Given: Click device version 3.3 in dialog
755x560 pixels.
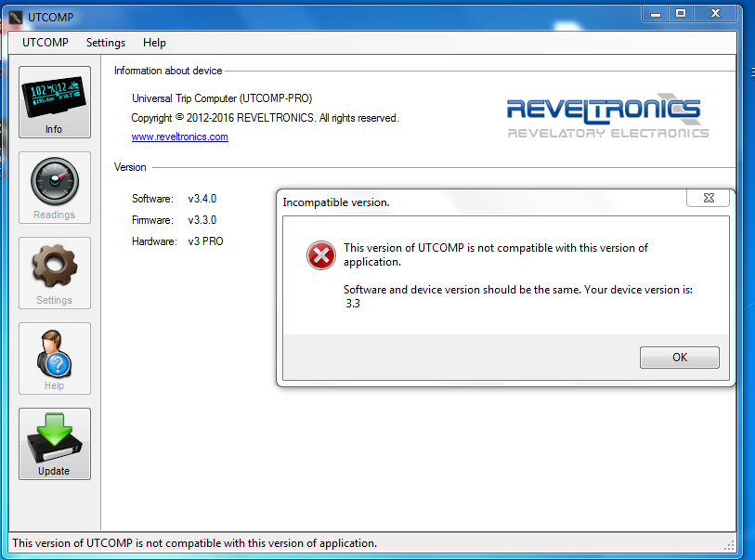Looking at the screenshot, I should tap(353, 304).
